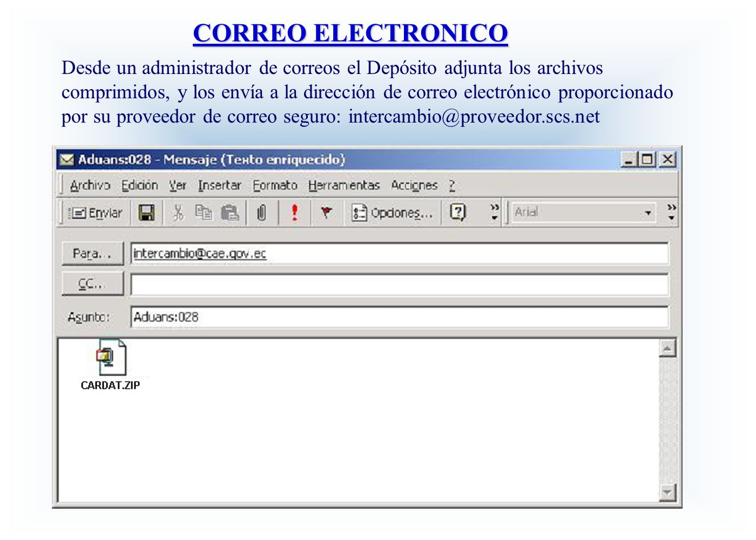
Task: Click the intercambio@proveedor.scs.net address text
Action: tap(474, 116)
